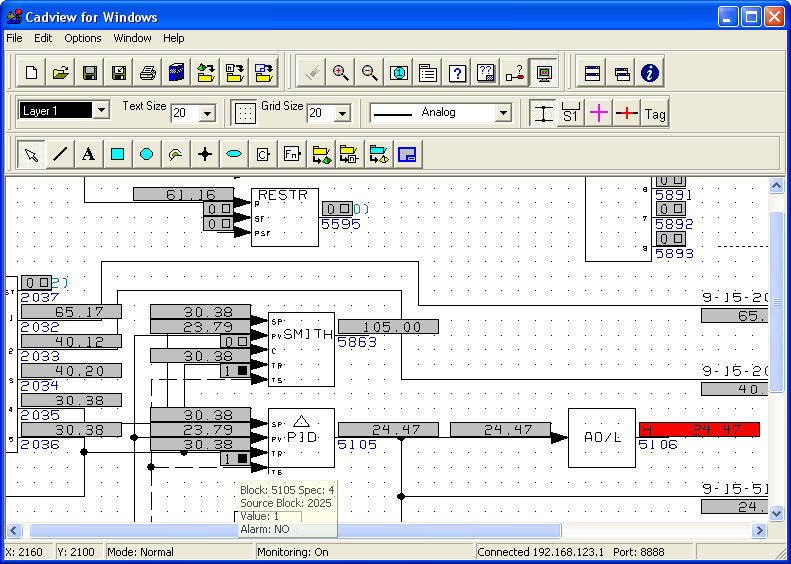Click block number 5863 label
The image size is (791, 564).
pos(357,343)
